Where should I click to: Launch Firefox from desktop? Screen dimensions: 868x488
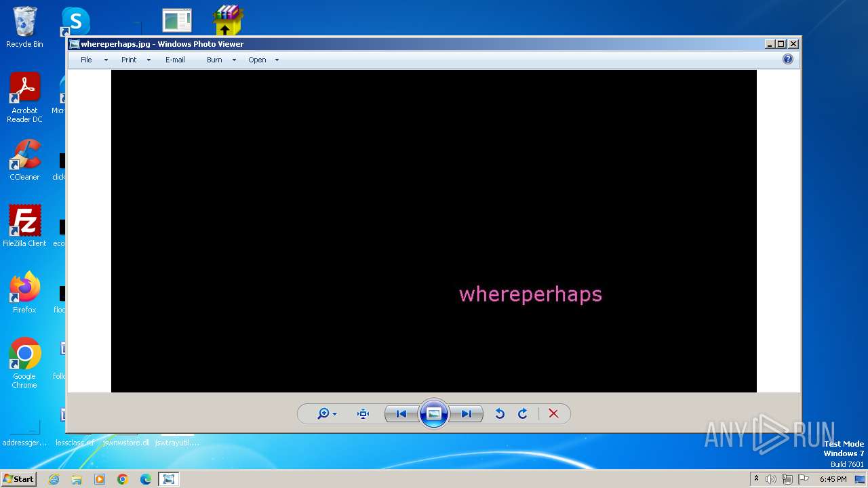click(x=24, y=292)
